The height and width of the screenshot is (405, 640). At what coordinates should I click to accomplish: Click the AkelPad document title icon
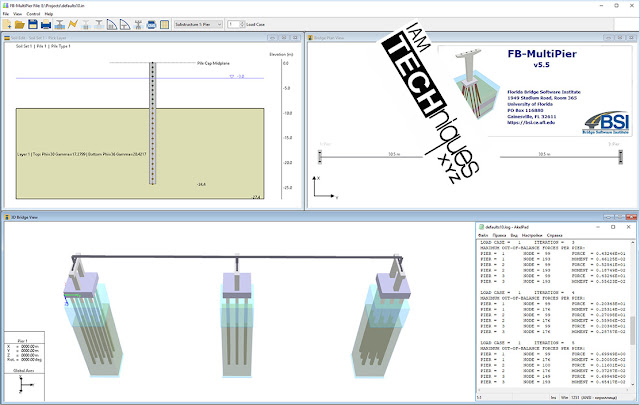coord(482,227)
